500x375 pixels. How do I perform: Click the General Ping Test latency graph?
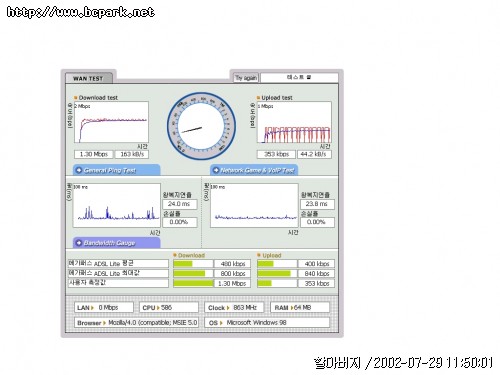click(x=117, y=205)
